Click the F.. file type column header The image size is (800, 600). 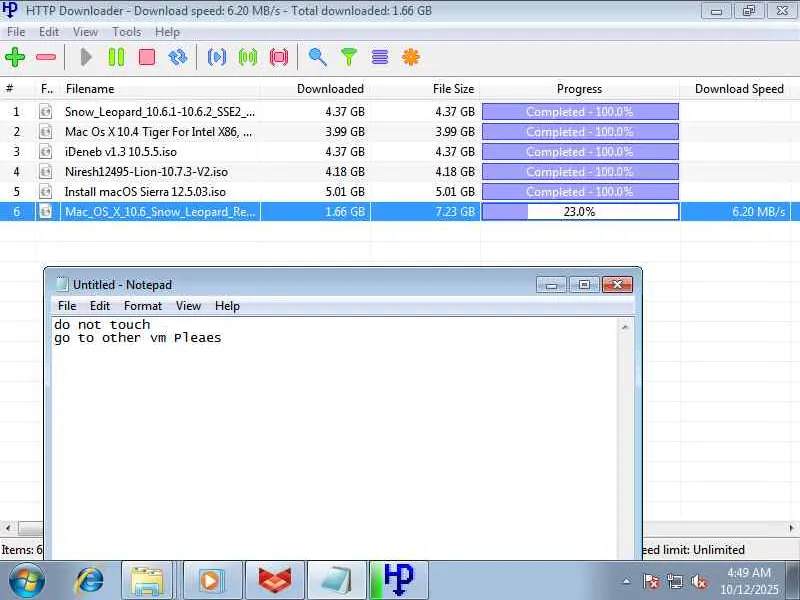47,89
